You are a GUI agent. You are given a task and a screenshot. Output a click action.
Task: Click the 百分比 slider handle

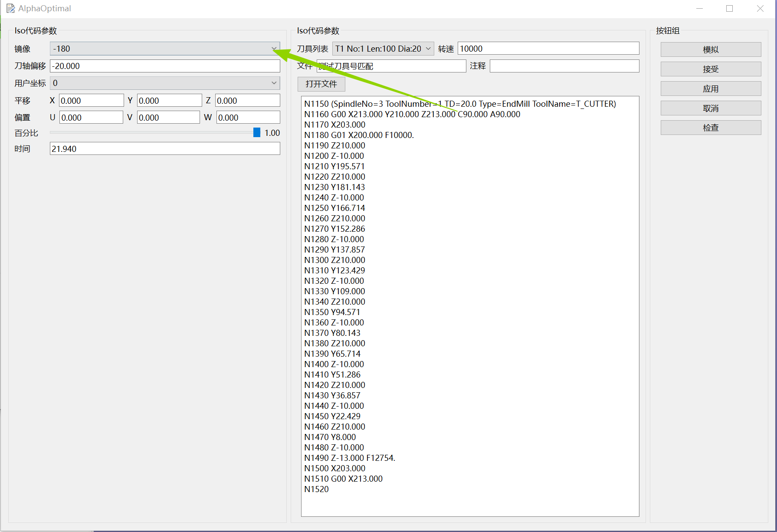coord(257,133)
